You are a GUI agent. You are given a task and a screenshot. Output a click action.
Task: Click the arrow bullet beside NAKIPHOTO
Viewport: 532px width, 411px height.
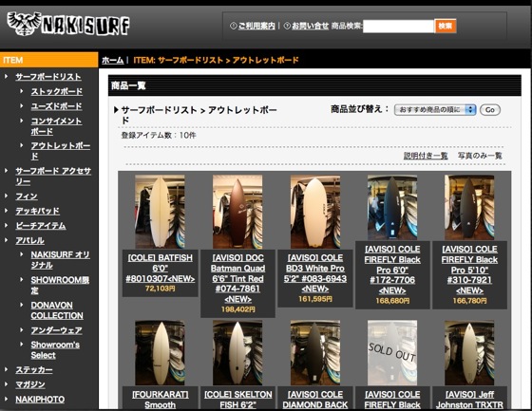pos(6,399)
